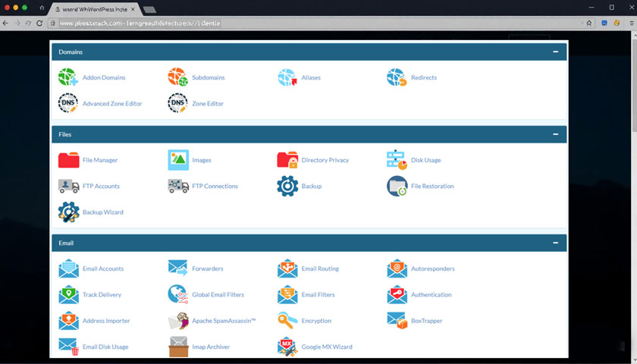Open the Apache SpamAssassin icon

tap(178, 321)
